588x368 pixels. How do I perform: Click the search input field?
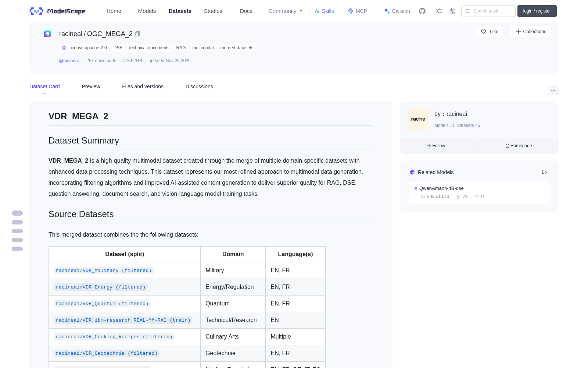click(x=488, y=11)
